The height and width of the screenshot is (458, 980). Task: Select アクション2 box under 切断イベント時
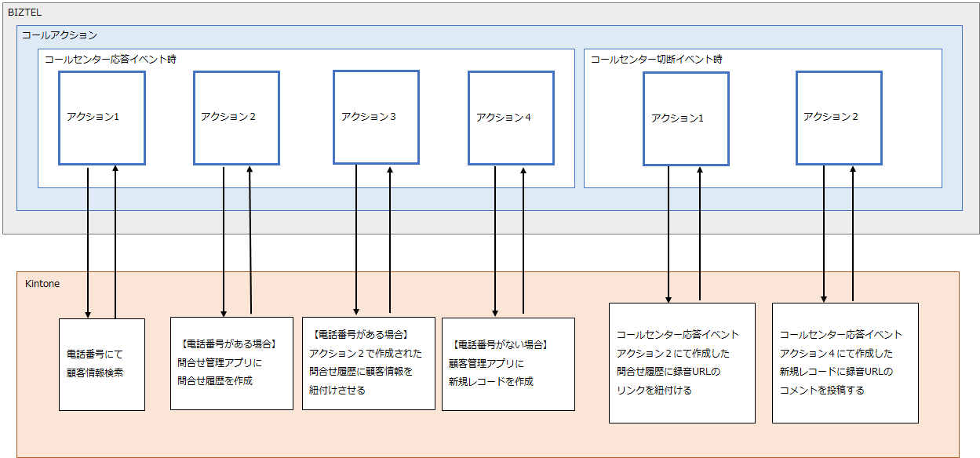(x=839, y=118)
